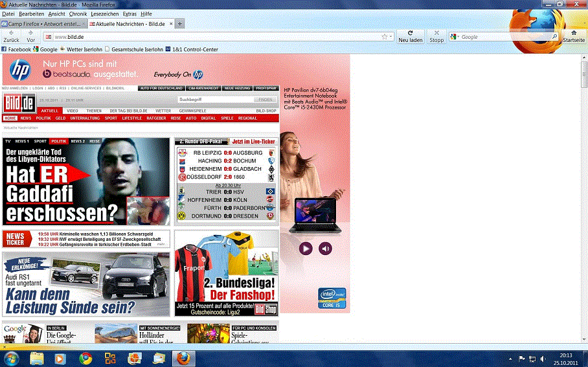Play the HP ad video
The width and height of the screenshot is (588, 367).
[306, 248]
